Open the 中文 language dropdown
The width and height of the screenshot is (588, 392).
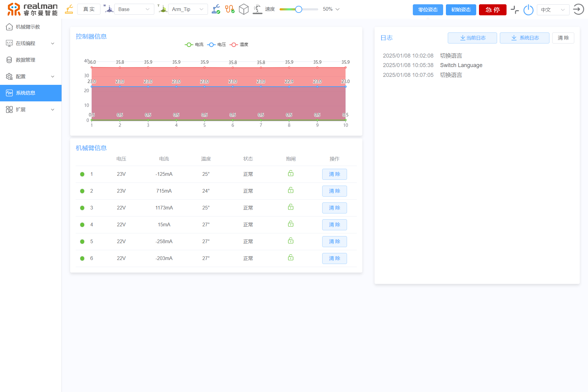[553, 10]
